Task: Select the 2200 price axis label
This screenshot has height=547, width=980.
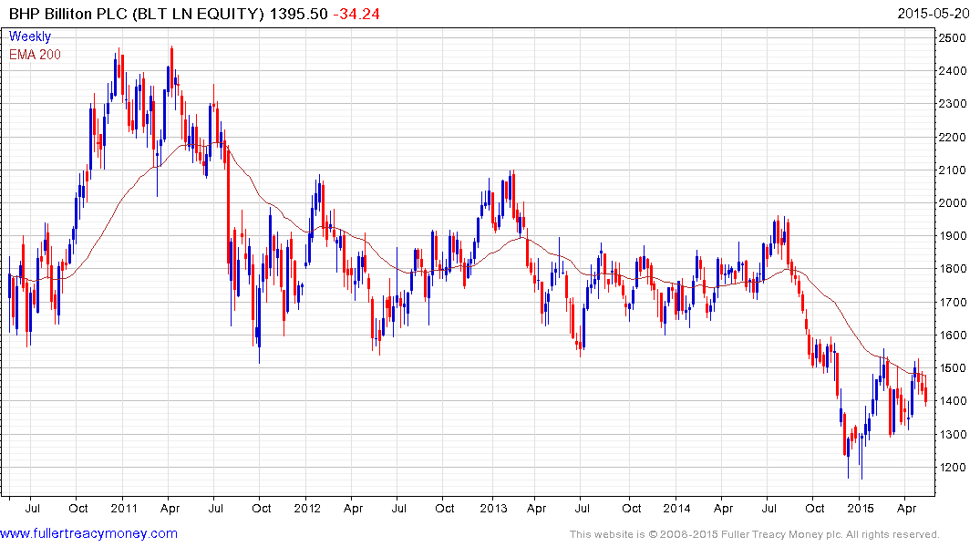Action: click(953, 138)
